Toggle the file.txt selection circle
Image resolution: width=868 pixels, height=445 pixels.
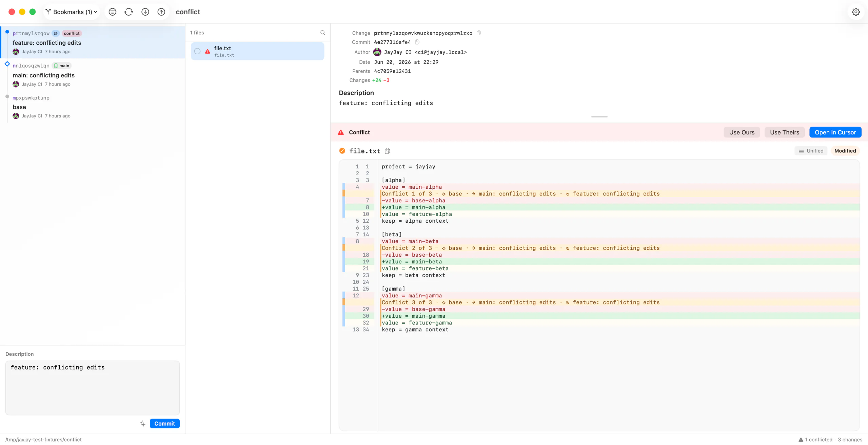197,51
